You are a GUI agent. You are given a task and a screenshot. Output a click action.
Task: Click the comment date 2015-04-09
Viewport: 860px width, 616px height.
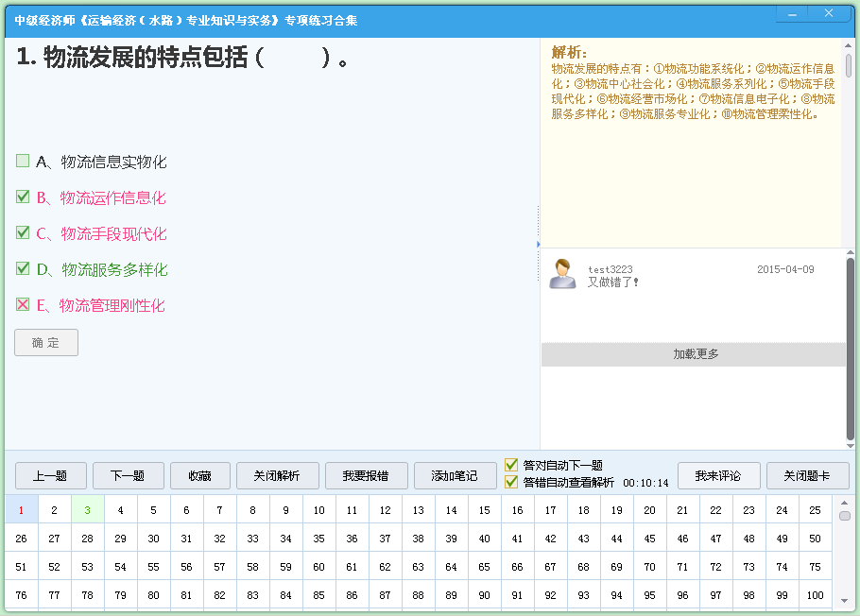[786, 269]
